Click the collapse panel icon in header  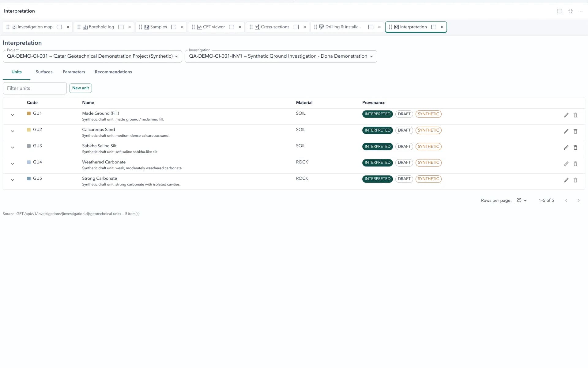click(571, 11)
